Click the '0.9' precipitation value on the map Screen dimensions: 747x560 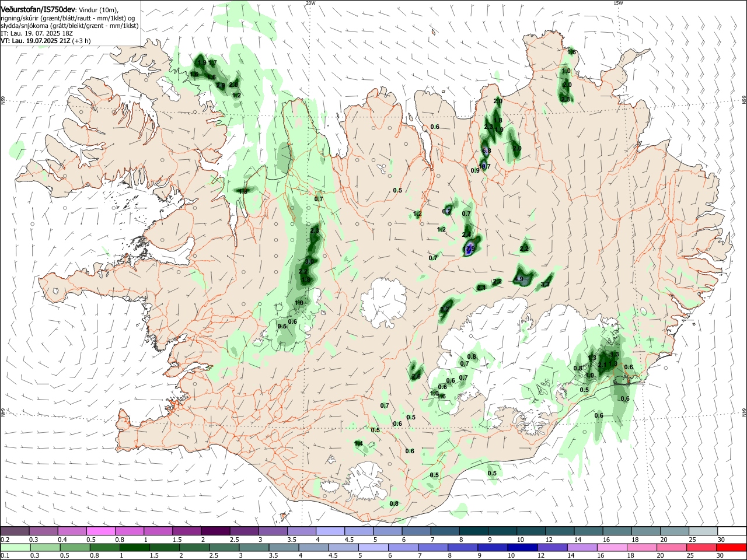475,170
